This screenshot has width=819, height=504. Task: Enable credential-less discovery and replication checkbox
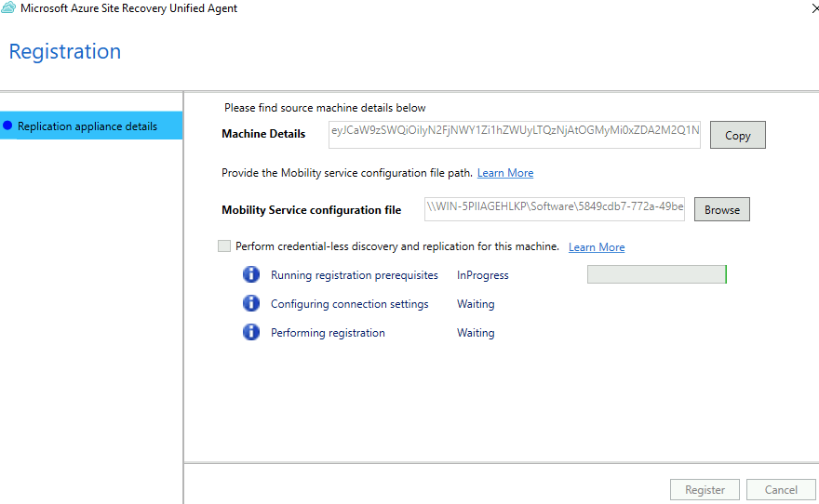[224, 245]
